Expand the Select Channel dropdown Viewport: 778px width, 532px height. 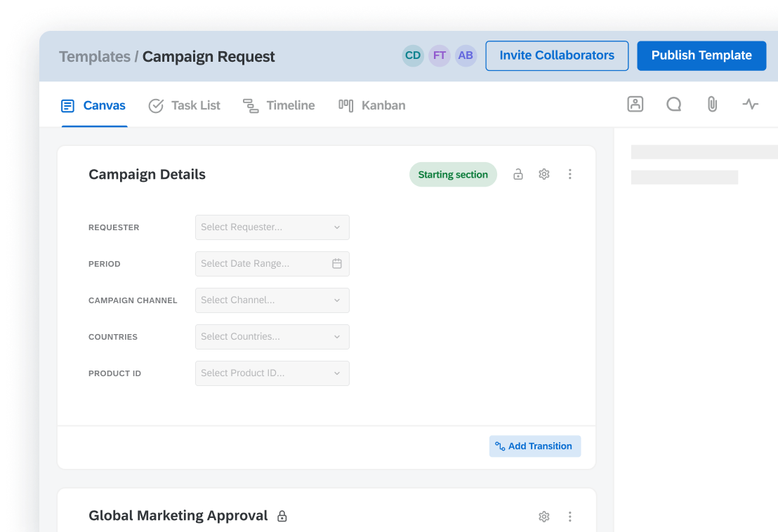coord(272,300)
